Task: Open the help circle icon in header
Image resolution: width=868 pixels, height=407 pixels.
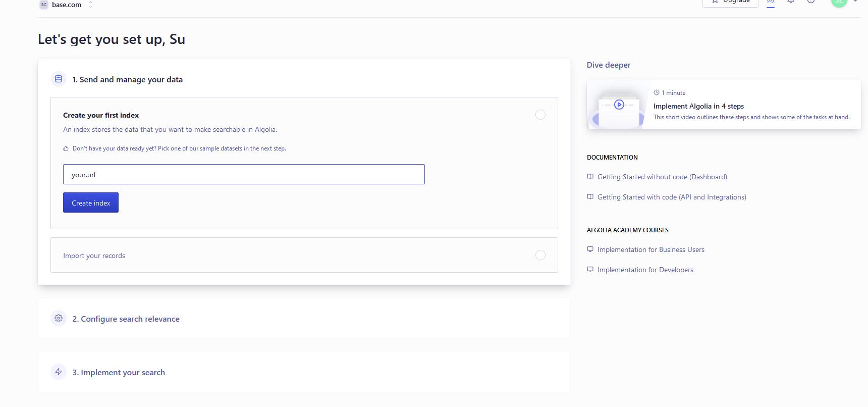Action: (811, 2)
